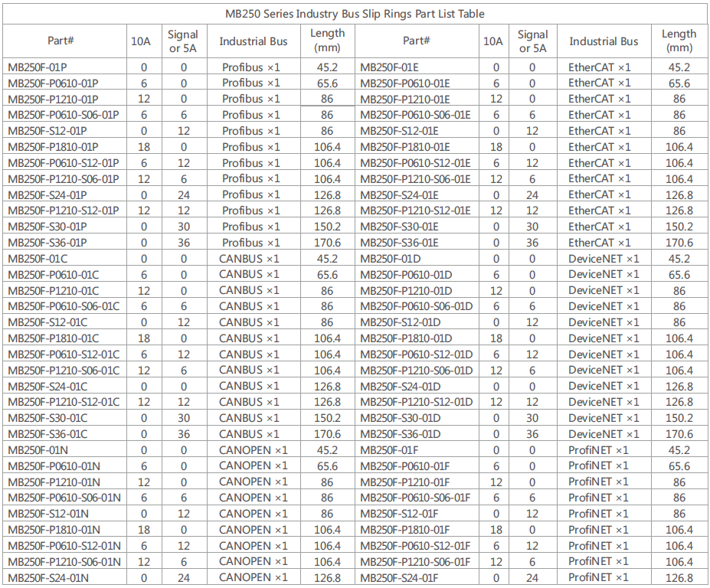Select the MB250F-P1210-S12-01E part cell
Image resolution: width=710 pixels, height=588 pixels.
click(x=415, y=211)
